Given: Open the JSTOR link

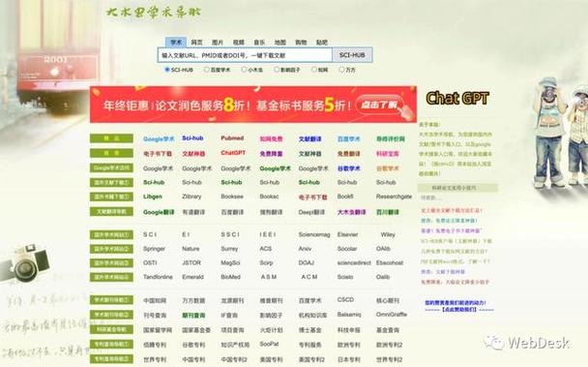Looking at the screenshot, I should (x=191, y=262).
